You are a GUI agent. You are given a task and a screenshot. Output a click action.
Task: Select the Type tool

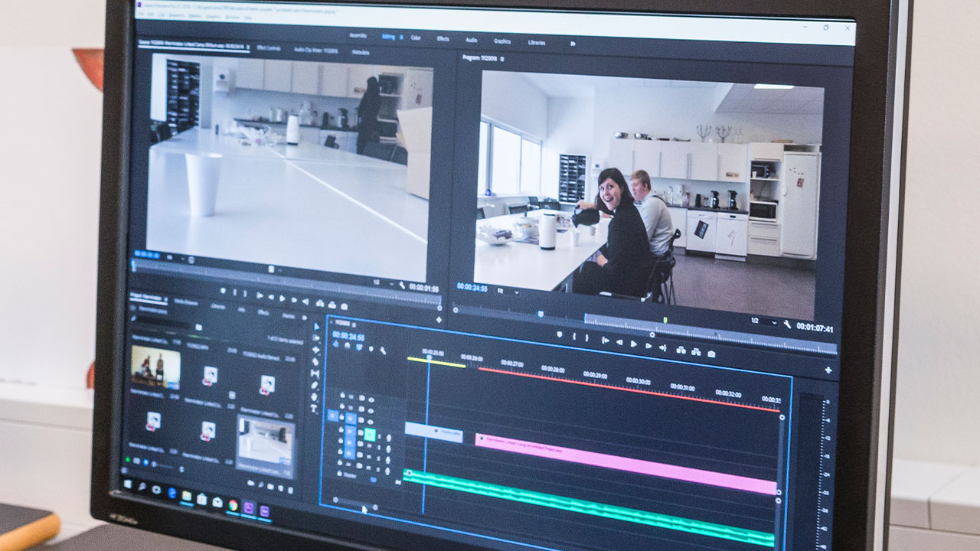point(314,408)
